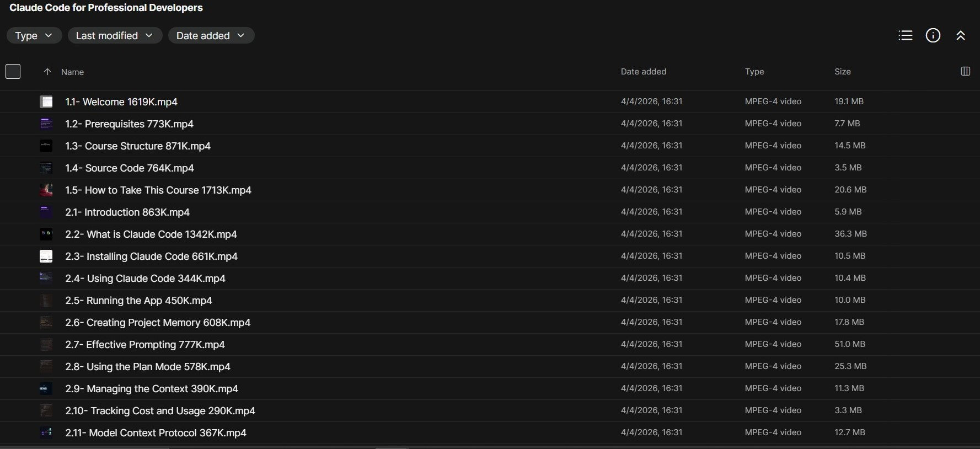Switch to list layout view icon
Screen dimensions: 980x449
[x=905, y=35]
